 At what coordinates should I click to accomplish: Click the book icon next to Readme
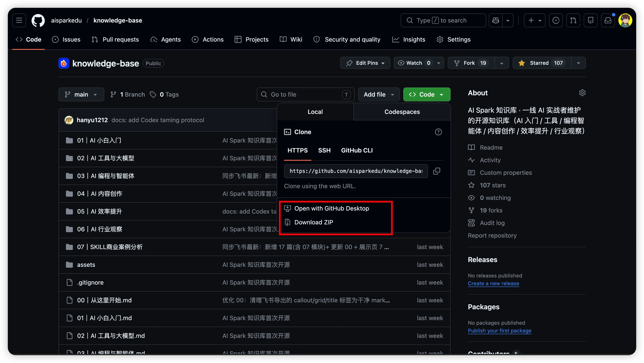click(471, 147)
